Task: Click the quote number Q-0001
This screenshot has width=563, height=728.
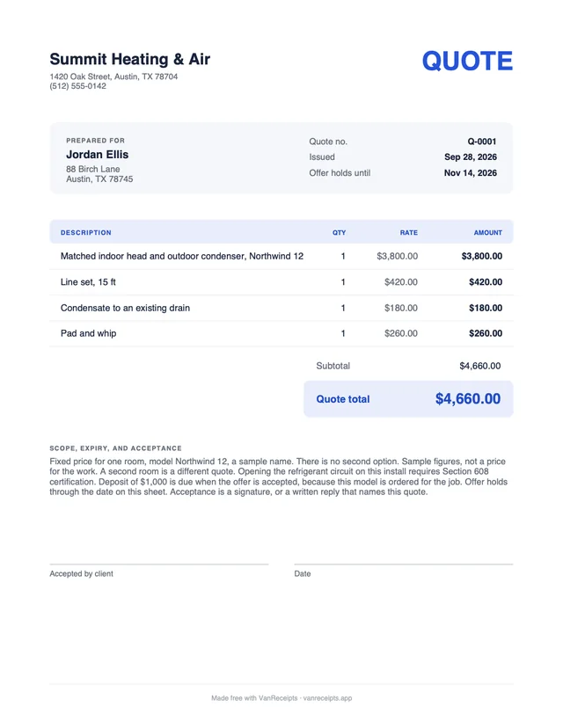Action: (482, 142)
